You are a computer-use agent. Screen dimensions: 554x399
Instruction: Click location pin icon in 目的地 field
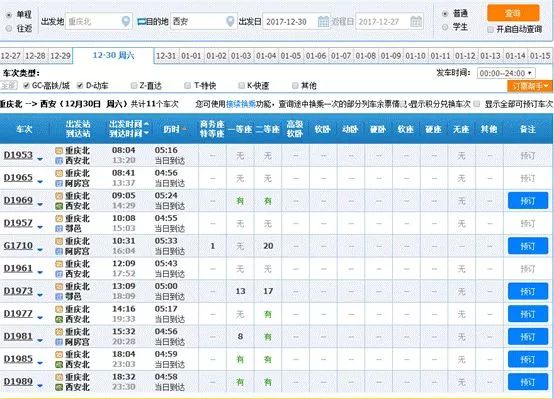(230, 22)
